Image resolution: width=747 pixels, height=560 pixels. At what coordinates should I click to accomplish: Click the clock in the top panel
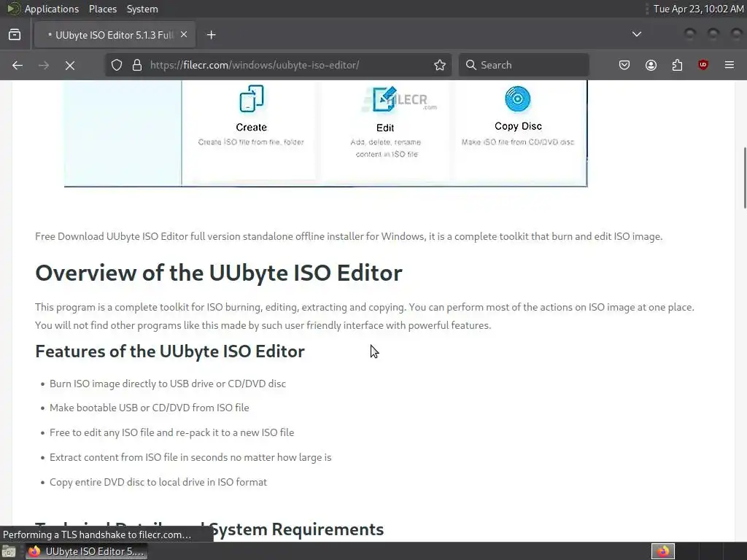pyautogui.click(x=698, y=9)
